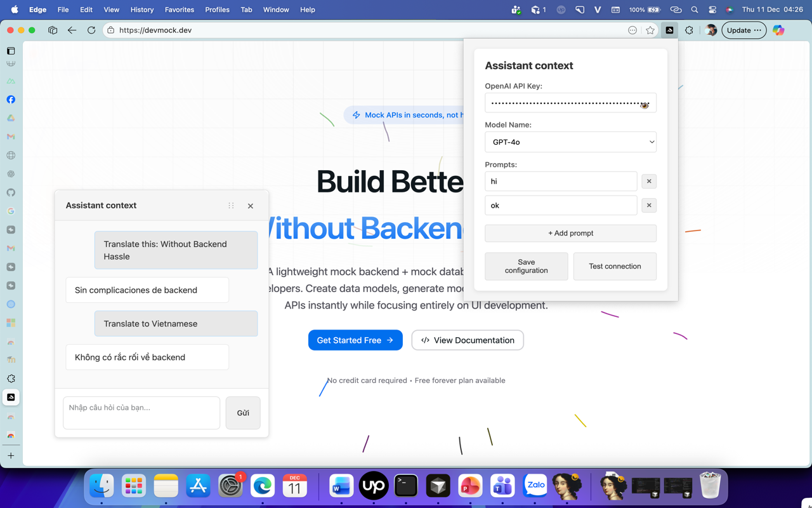Add this page to favorites star
Viewport: 812px width, 508px height.
click(x=650, y=30)
